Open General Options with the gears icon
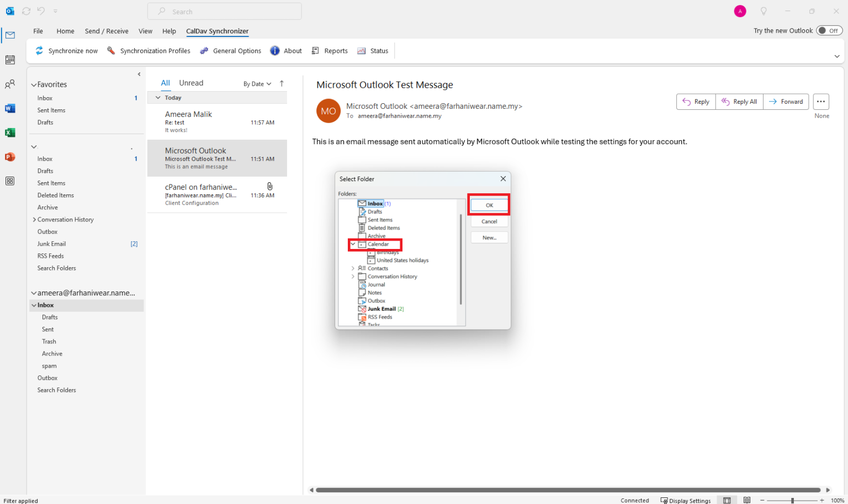848x504 pixels. pyautogui.click(x=204, y=50)
